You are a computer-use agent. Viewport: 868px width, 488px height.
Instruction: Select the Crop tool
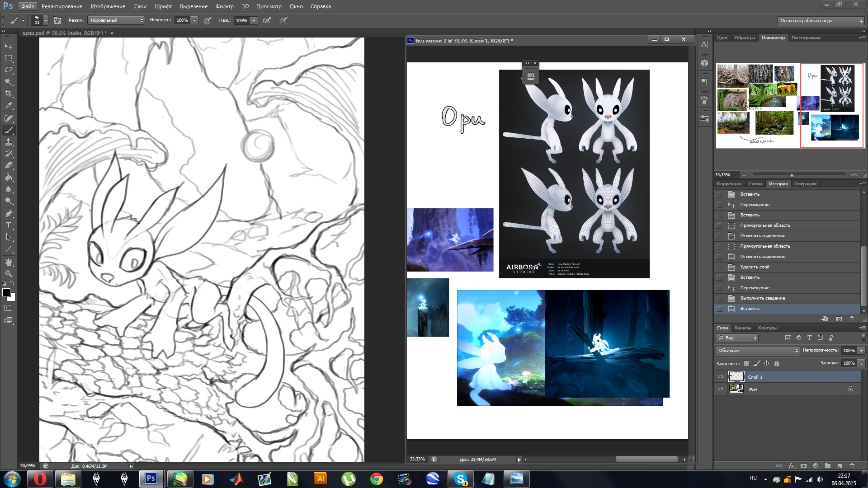(9, 94)
